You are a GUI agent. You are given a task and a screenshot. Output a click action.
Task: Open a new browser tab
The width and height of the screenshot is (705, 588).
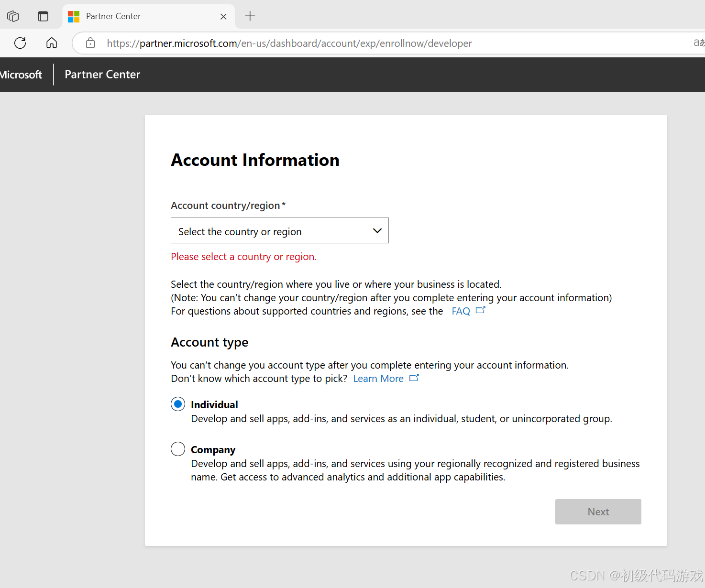(x=250, y=16)
